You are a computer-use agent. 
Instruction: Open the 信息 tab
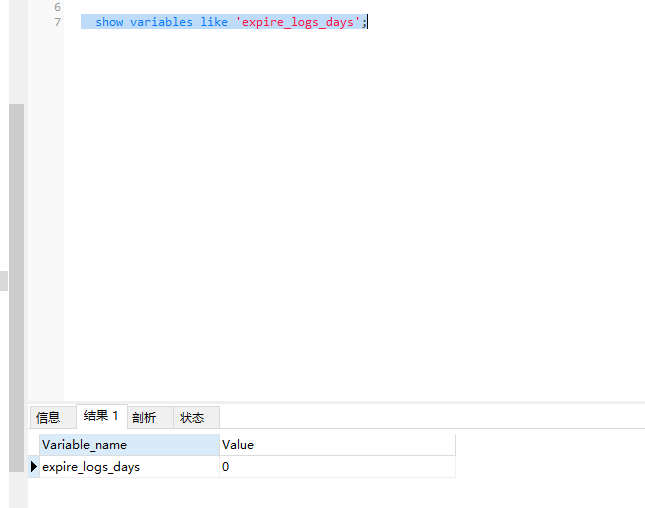coord(52,418)
